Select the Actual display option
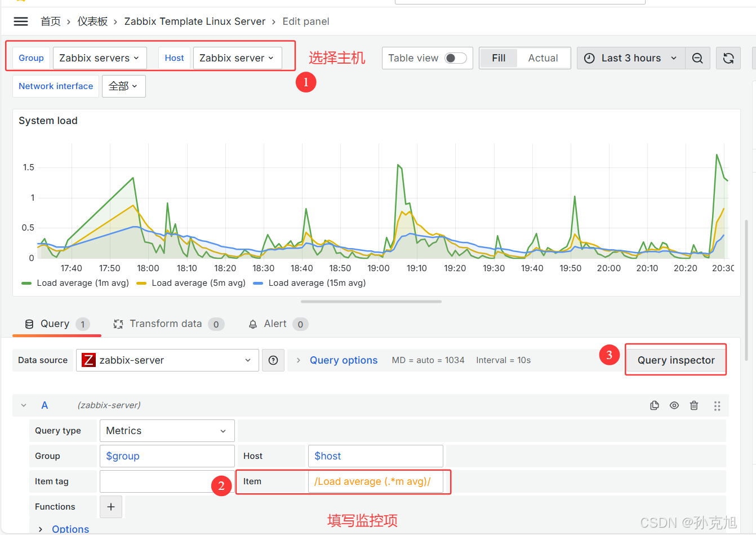The height and width of the screenshot is (535, 756). pos(543,58)
